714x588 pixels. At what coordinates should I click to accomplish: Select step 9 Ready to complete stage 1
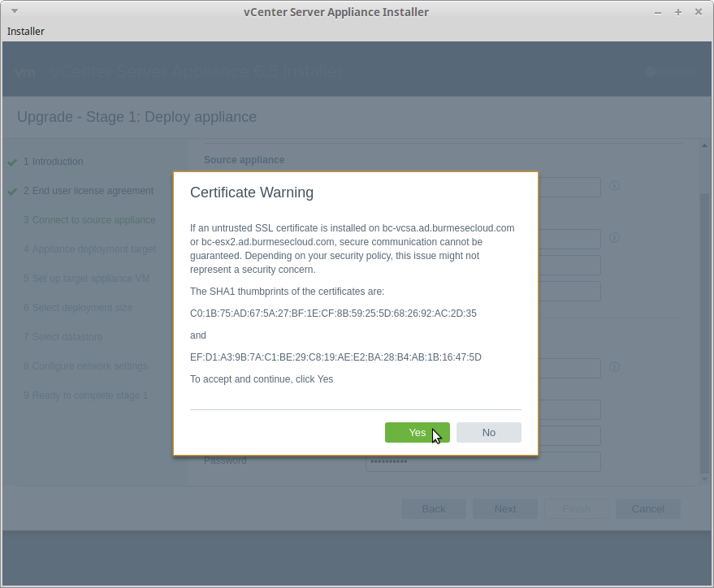pyautogui.click(x=85, y=396)
